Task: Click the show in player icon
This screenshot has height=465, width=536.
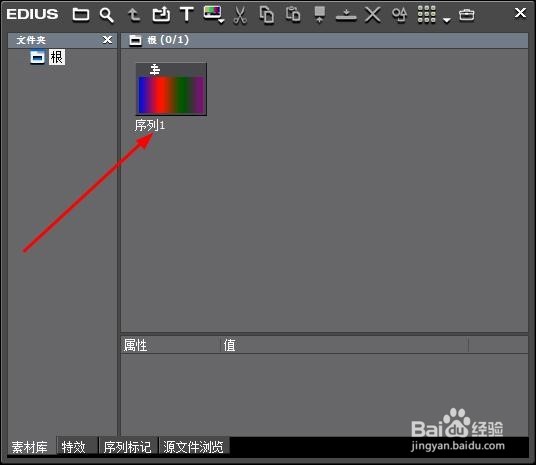Action: (320, 15)
